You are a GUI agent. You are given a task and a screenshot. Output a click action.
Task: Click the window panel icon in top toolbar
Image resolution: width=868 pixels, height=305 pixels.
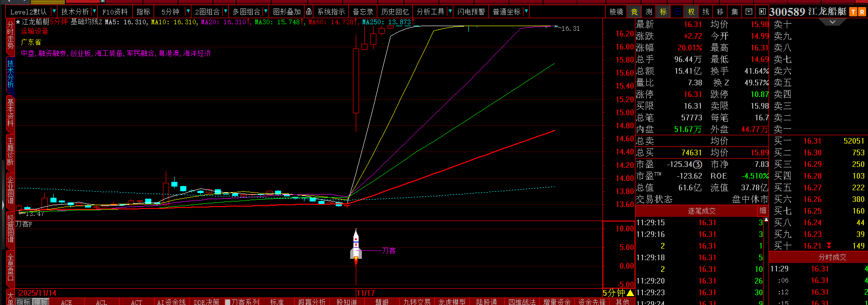pos(749,12)
